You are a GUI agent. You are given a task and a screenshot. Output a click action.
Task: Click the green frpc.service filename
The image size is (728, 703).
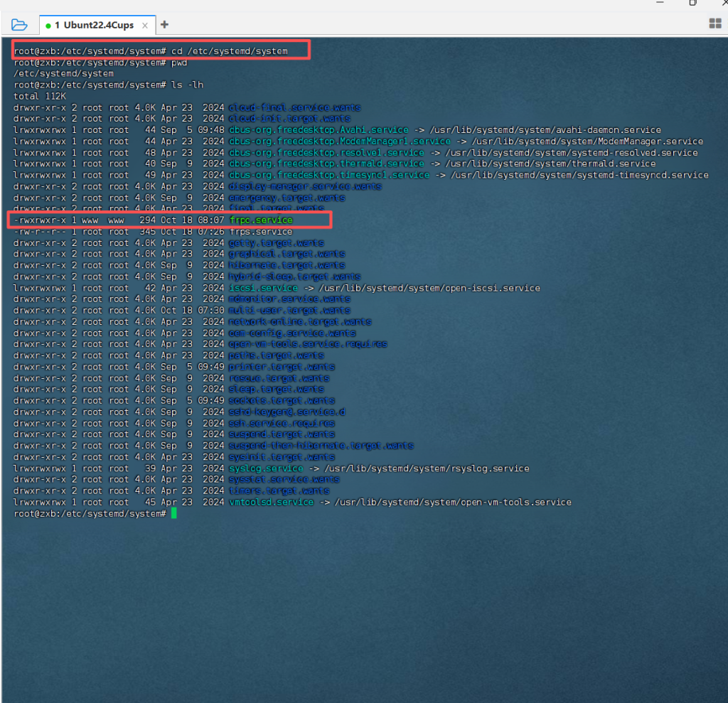[x=261, y=220]
